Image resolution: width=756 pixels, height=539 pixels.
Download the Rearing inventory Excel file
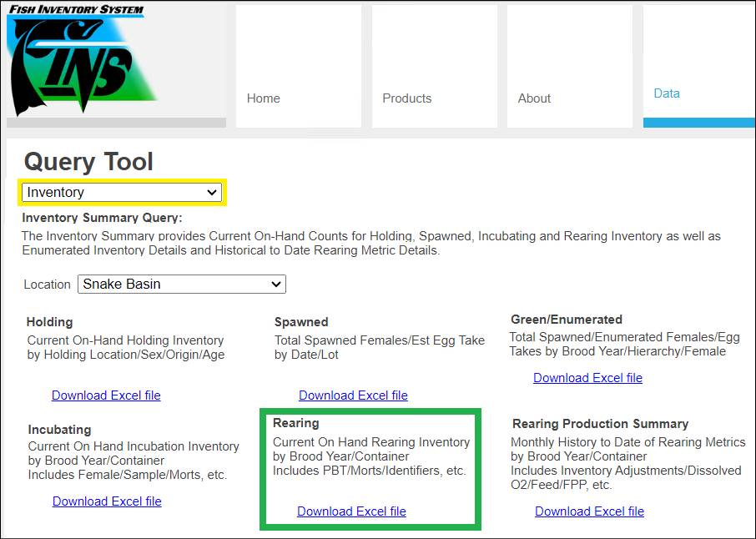coord(351,511)
